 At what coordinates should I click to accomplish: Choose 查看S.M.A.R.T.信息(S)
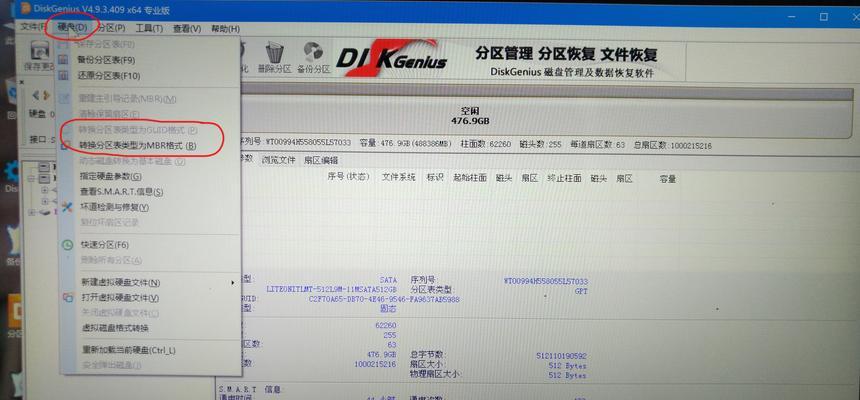click(122, 192)
